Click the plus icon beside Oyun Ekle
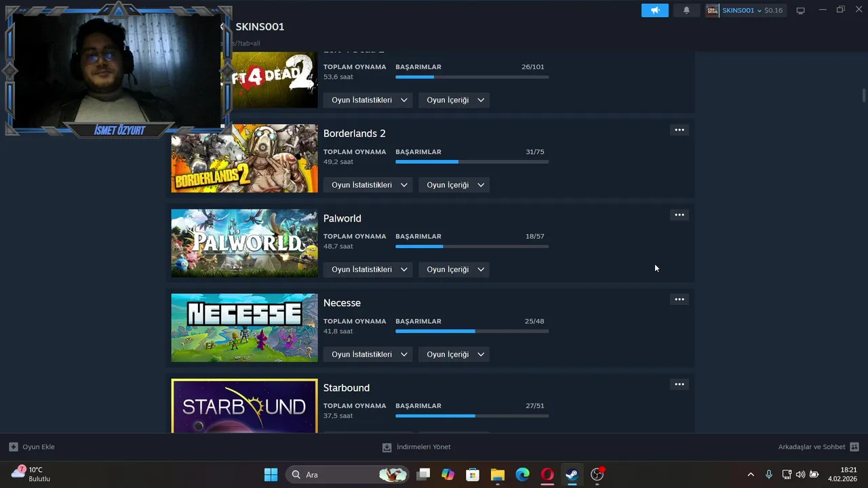 (13, 447)
